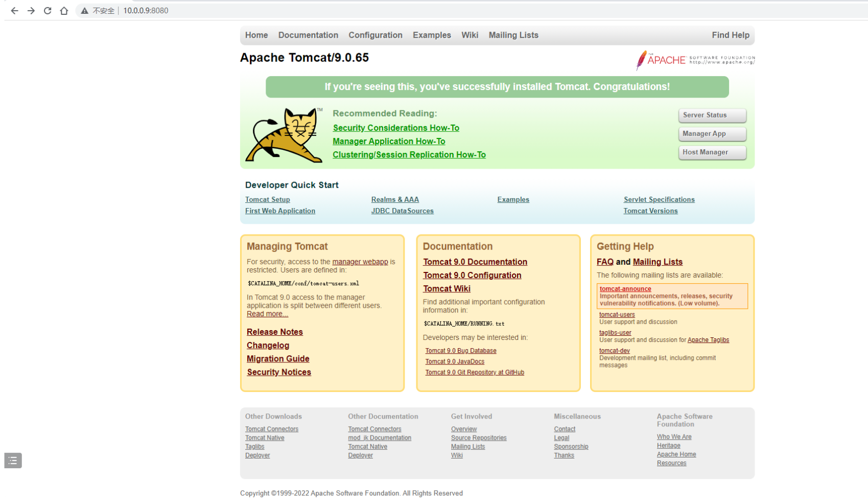Open Tomcat Connectors under Other Downloads
868x504 pixels.
[272, 429]
